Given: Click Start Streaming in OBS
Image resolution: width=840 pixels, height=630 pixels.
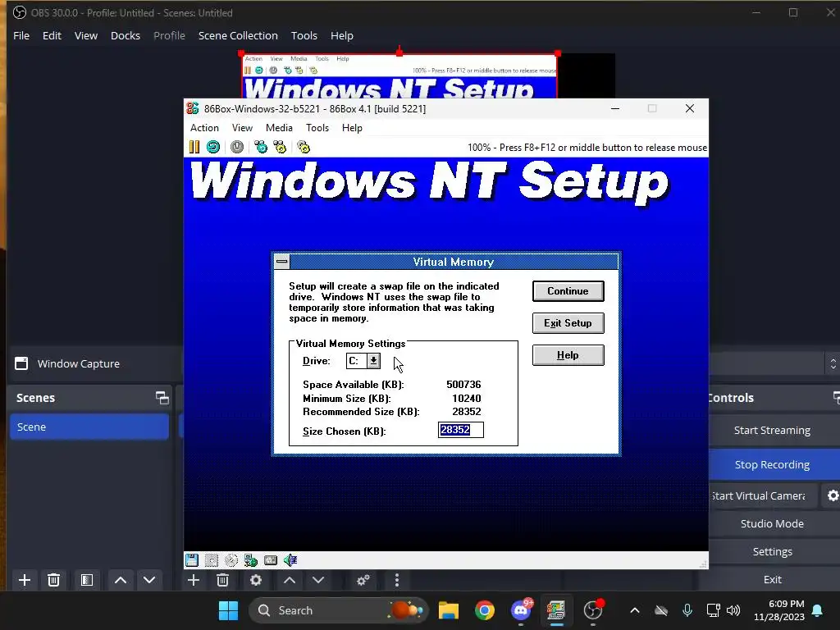Looking at the screenshot, I should pyautogui.click(x=772, y=430).
